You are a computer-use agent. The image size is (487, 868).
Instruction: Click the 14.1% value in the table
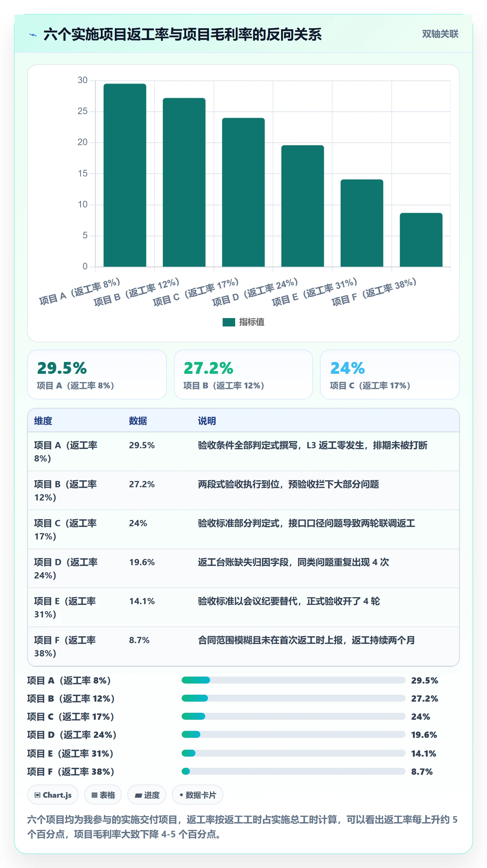point(142,601)
